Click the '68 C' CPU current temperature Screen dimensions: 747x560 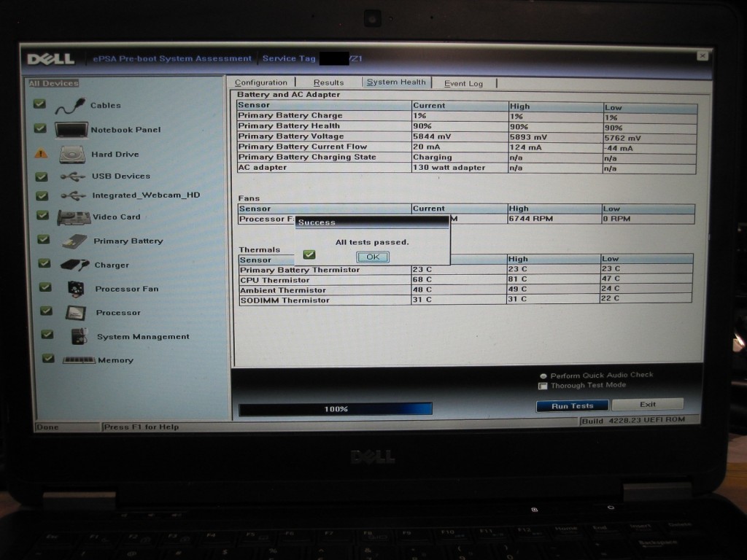[422, 280]
